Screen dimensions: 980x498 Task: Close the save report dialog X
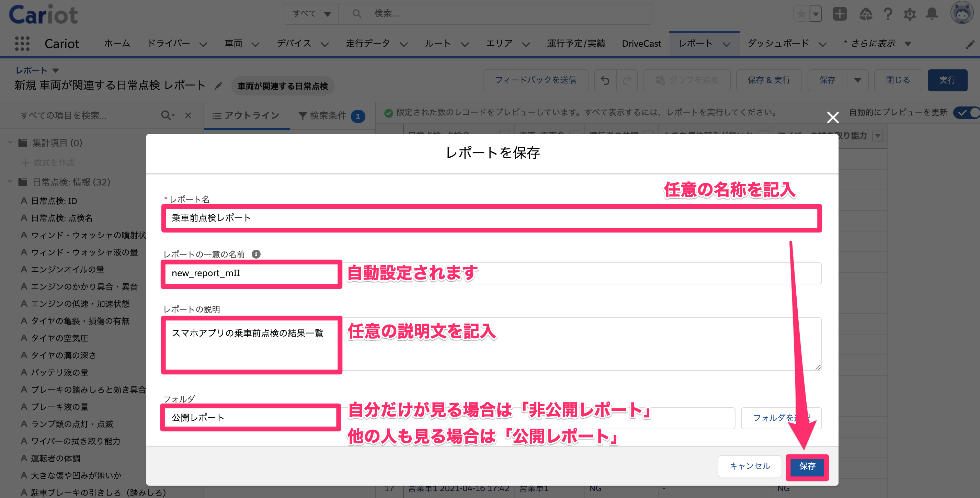click(833, 117)
